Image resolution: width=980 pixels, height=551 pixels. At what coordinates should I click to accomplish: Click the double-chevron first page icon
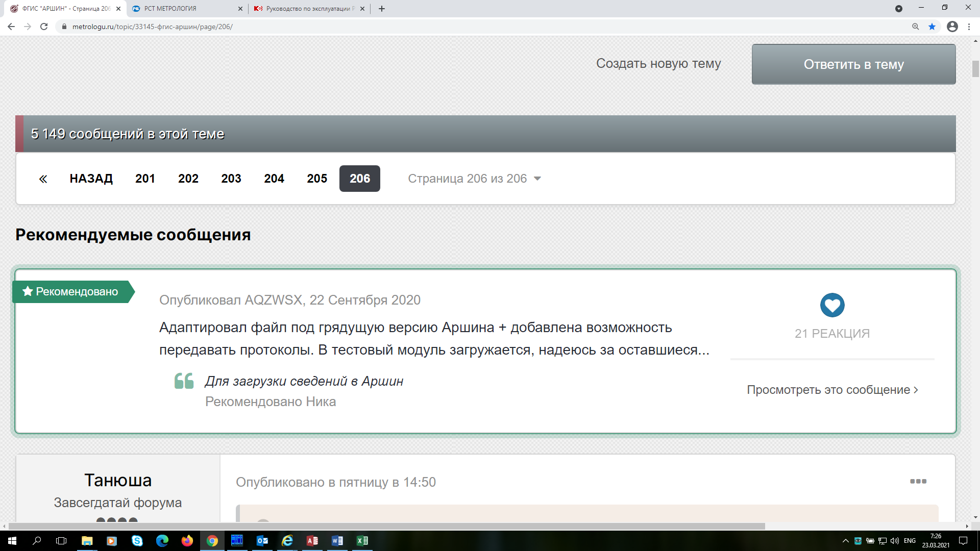pyautogui.click(x=43, y=179)
